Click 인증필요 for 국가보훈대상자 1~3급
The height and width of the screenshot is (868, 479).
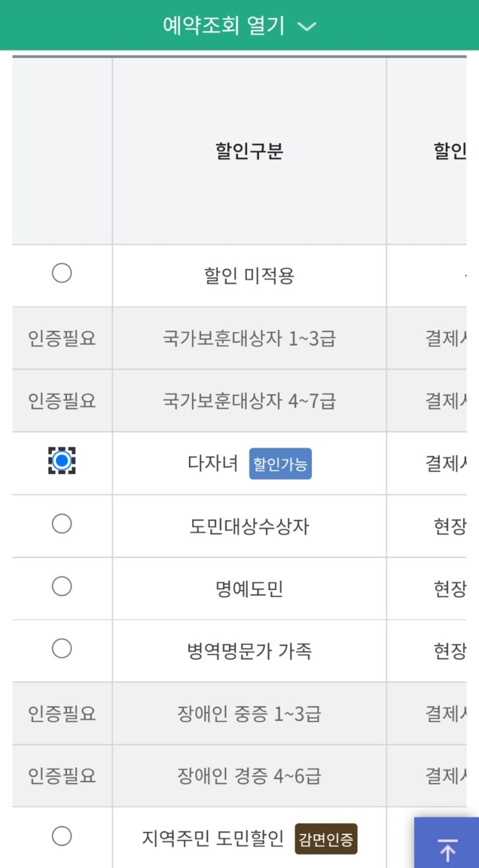point(62,339)
